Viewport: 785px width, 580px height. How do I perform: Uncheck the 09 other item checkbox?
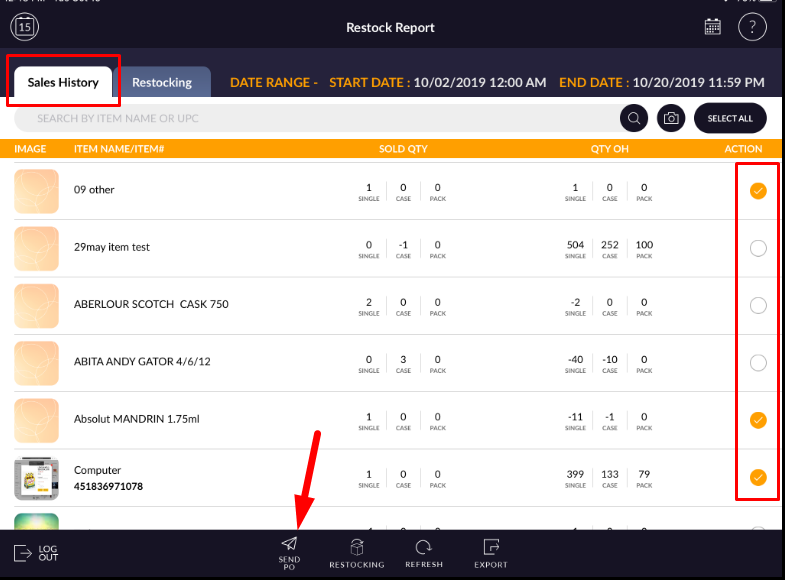[x=758, y=191]
